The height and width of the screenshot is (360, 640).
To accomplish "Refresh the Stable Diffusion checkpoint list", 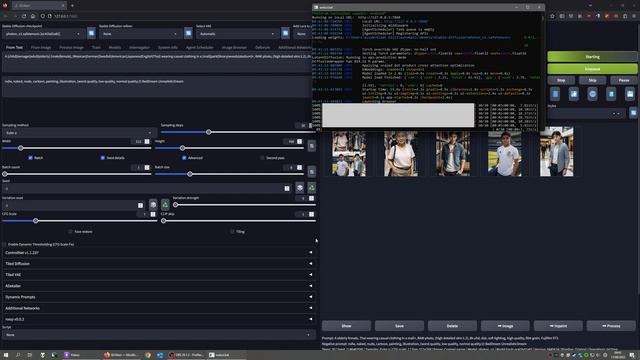I will pos(91,33).
